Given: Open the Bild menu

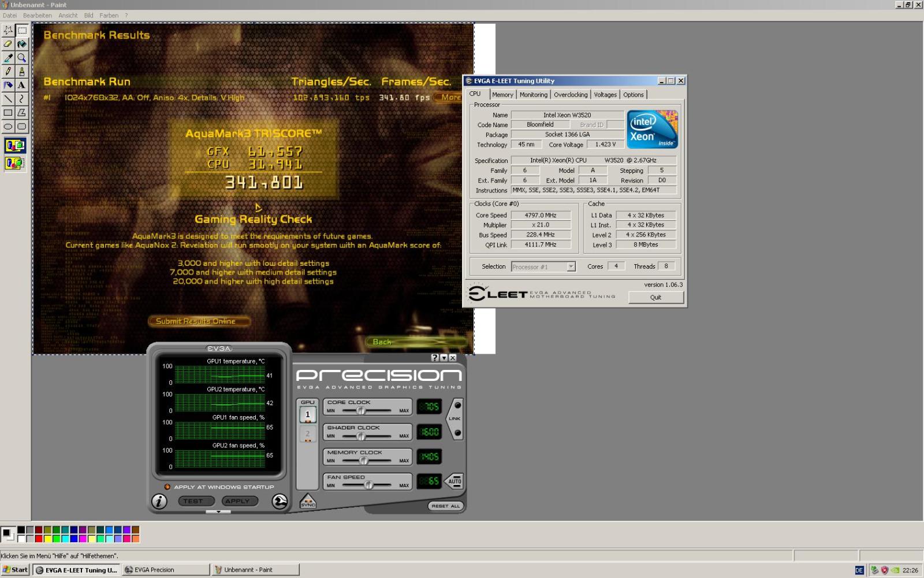Looking at the screenshot, I should coord(88,16).
